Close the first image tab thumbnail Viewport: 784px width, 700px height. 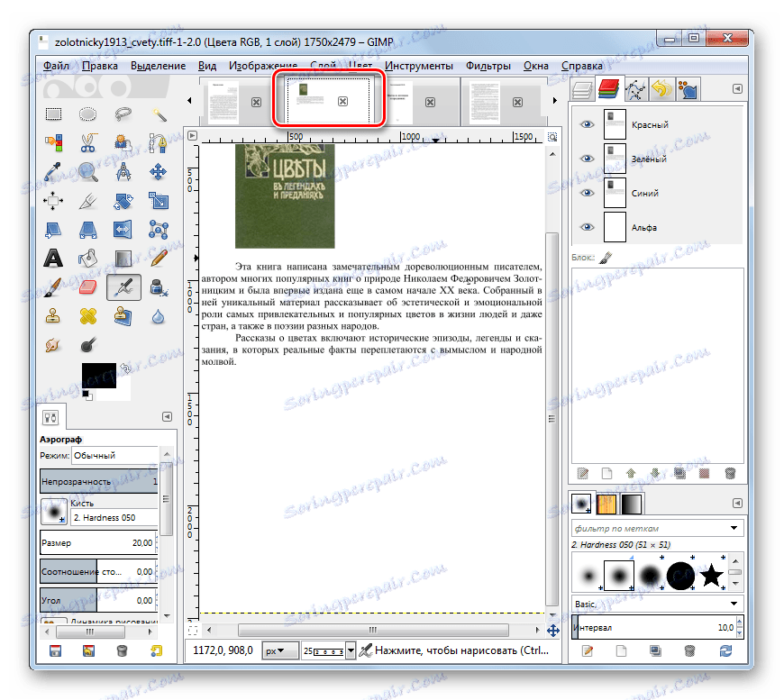(256, 102)
